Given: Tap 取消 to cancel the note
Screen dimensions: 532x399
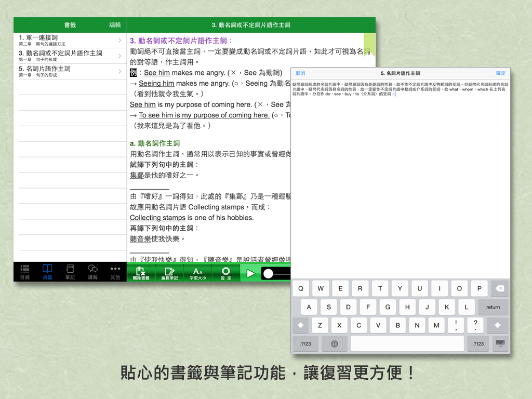Looking at the screenshot, I should pyautogui.click(x=300, y=73).
